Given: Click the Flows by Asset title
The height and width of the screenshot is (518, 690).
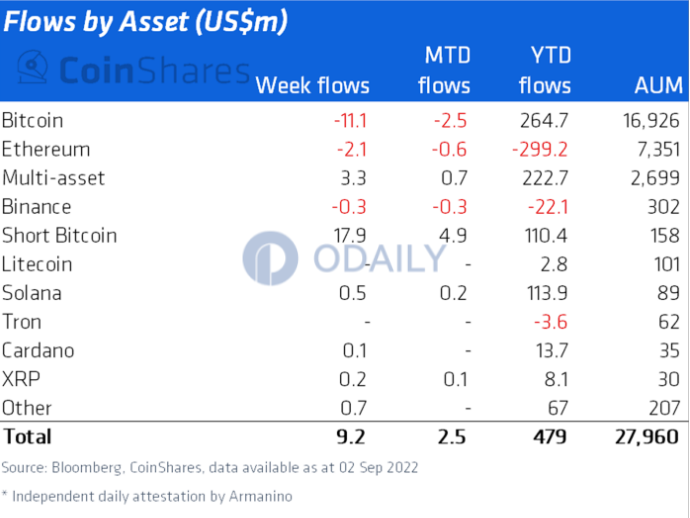Looking at the screenshot, I should point(147,24).
